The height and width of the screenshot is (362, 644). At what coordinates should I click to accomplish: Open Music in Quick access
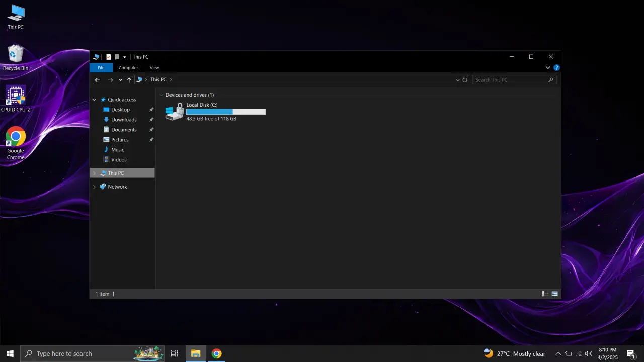click(x=117, y=150)
